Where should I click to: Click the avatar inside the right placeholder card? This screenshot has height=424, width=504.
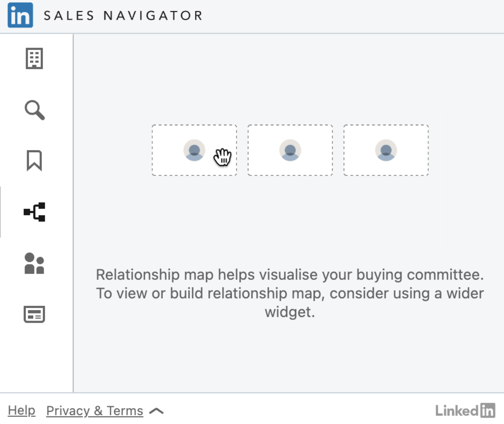click(x=386, y=150)
